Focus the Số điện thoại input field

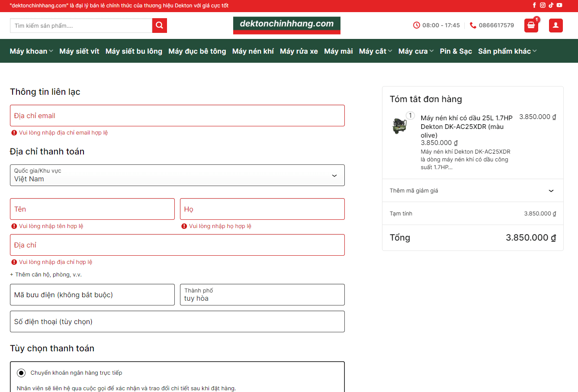tap(177, 321)
